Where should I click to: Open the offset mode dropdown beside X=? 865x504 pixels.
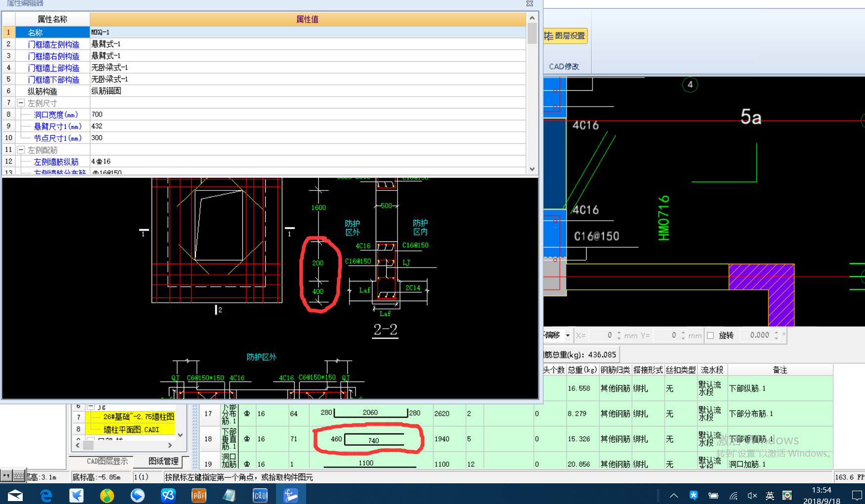(568, 335)
